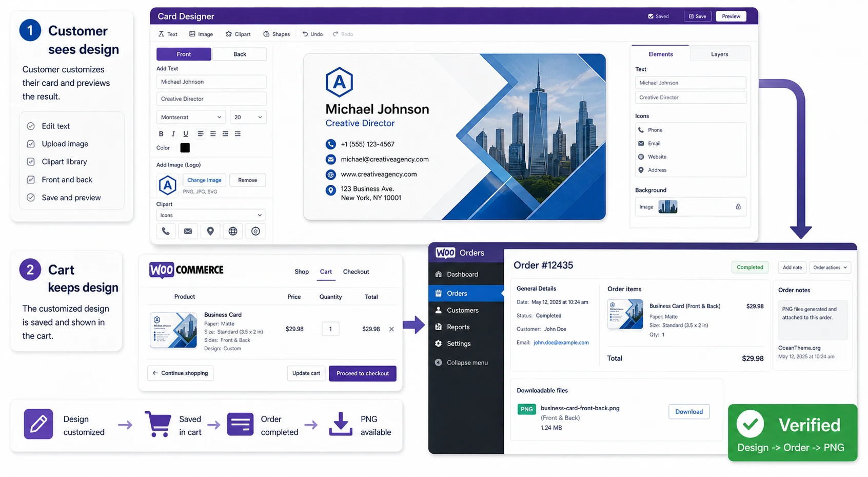
Task: Toggle the Clipart library checkmark
Action: 31,162
